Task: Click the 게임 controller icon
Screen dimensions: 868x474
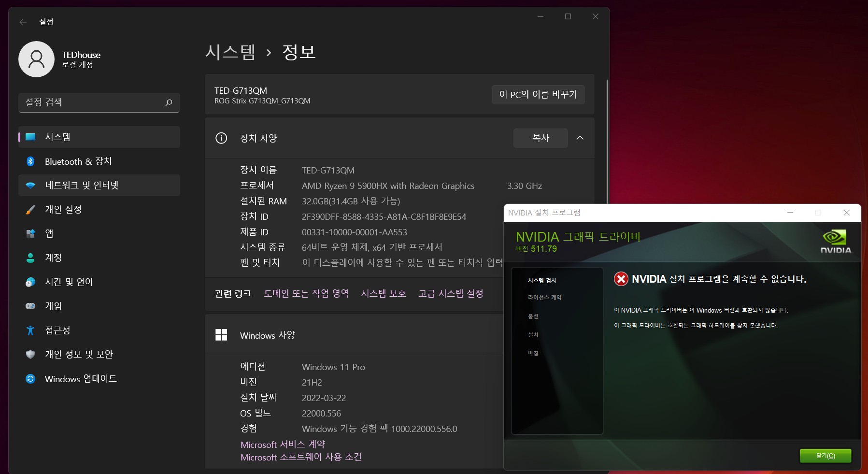Action: (30, 306)
